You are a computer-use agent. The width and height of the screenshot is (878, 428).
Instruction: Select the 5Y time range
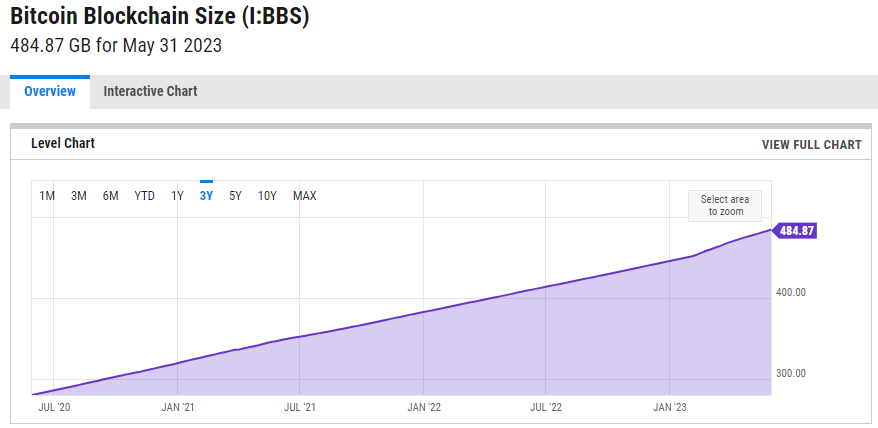point(235,196)
